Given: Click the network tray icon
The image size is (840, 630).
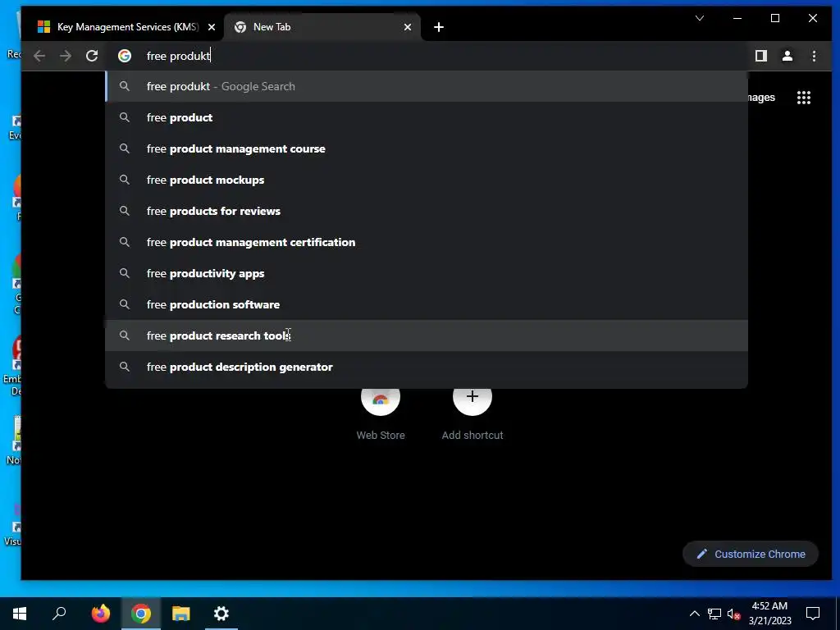Looking at the screenshot, I should tap(714, 614).
